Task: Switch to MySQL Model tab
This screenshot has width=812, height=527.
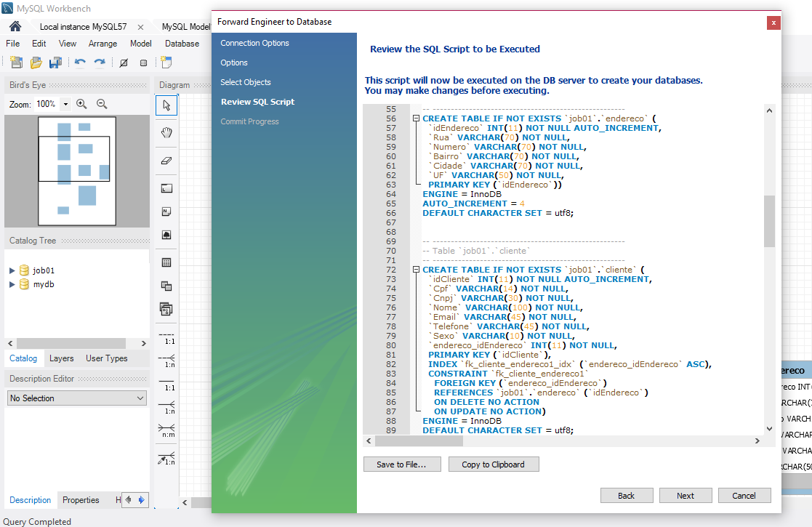Action: [x=186, y=27]
